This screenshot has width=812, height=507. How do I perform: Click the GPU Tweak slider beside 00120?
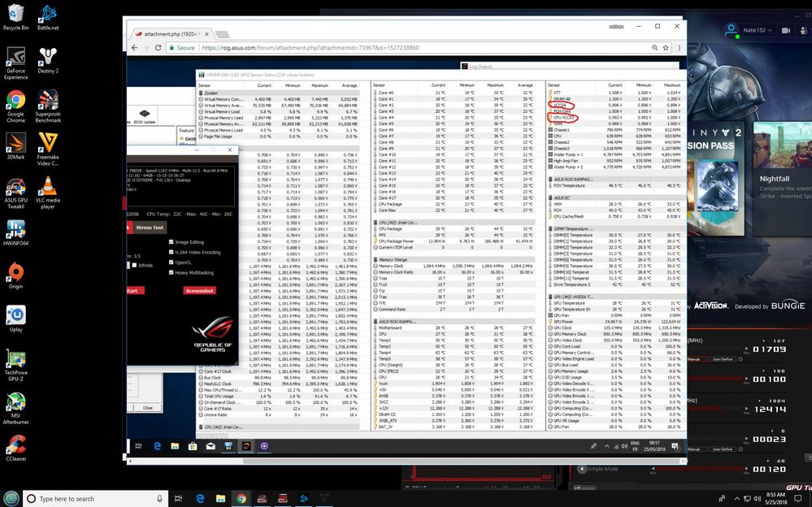[x=699, y=469]
